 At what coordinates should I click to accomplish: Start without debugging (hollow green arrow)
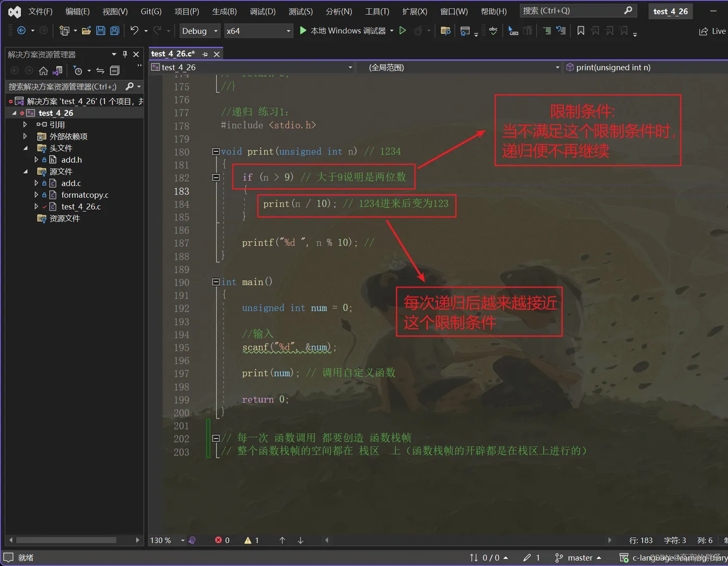click(x=402, y=31)
